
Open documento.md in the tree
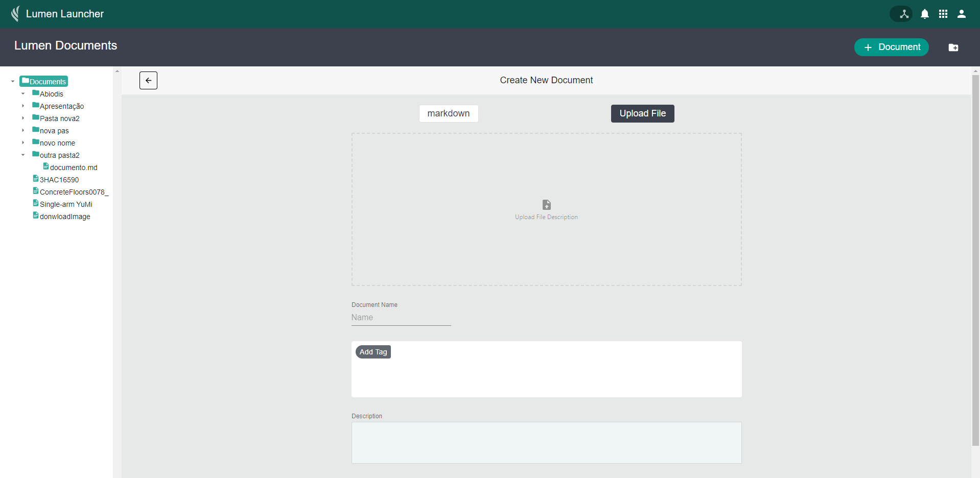click(74, 168)
